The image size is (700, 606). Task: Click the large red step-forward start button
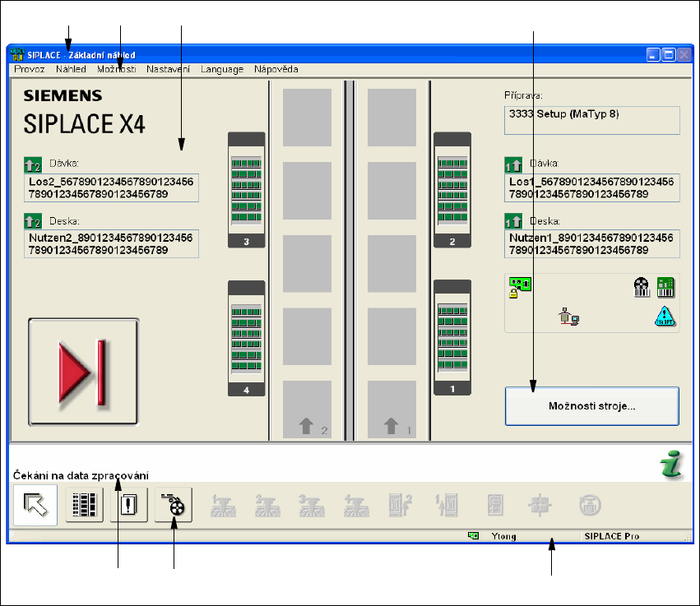coord(83,372)
